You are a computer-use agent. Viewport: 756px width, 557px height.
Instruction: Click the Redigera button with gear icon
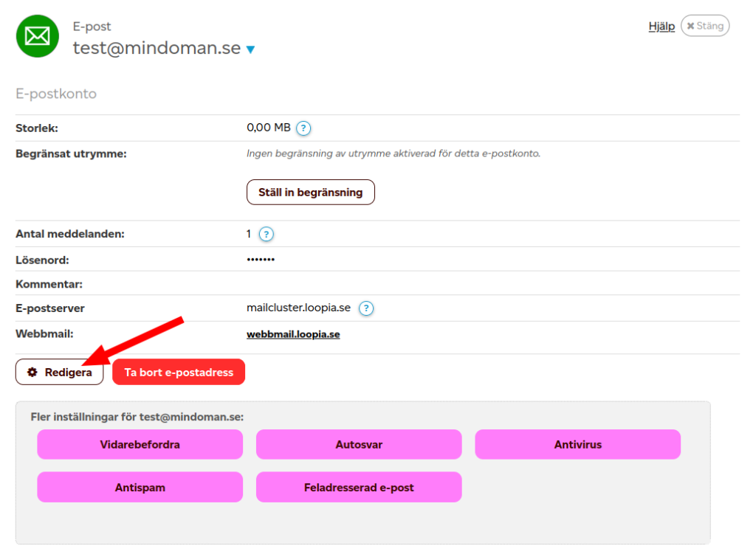(60, 373)
